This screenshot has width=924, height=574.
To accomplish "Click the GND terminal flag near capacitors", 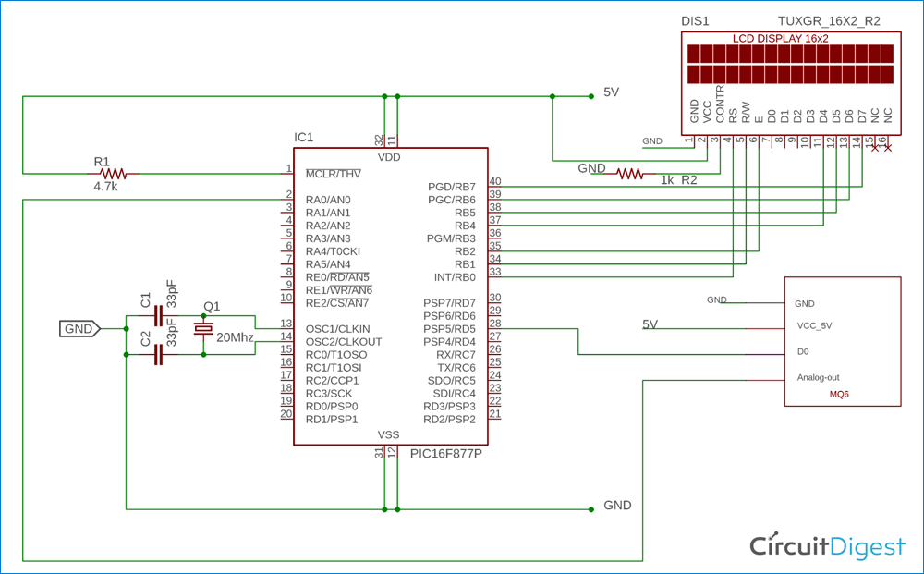I will [x=79, y=328].
